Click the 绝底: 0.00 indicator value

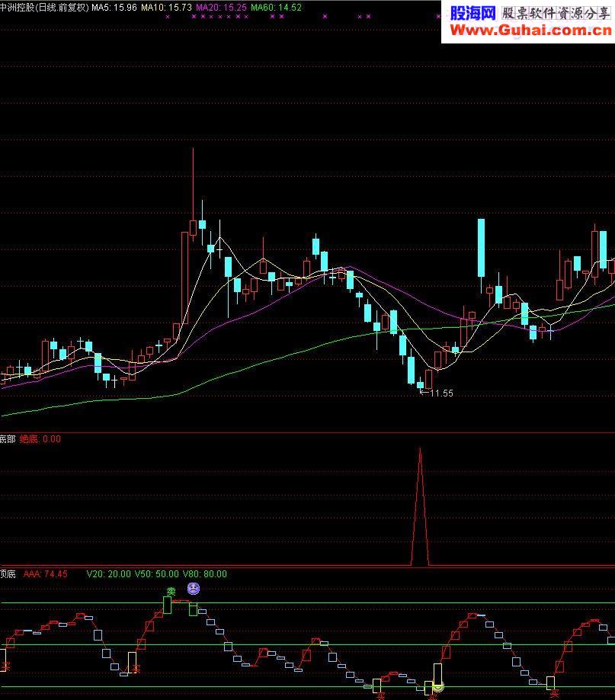pyautogui.click(x=40, y=439)
